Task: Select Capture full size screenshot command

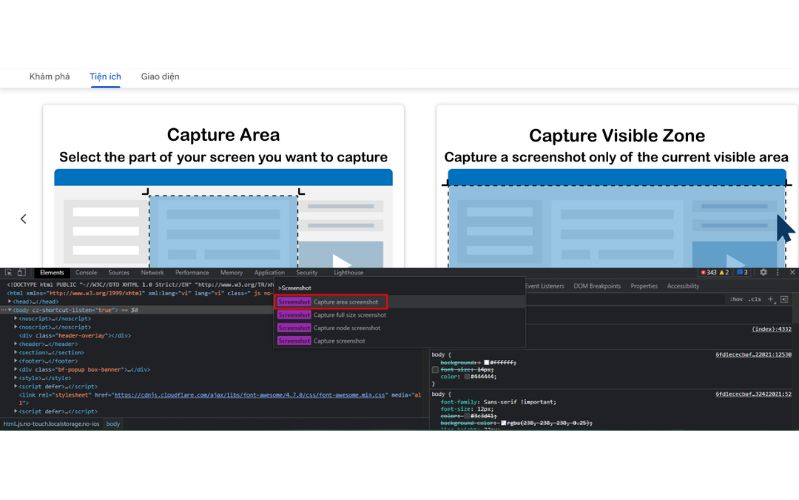Action: [x=349, y=315]
